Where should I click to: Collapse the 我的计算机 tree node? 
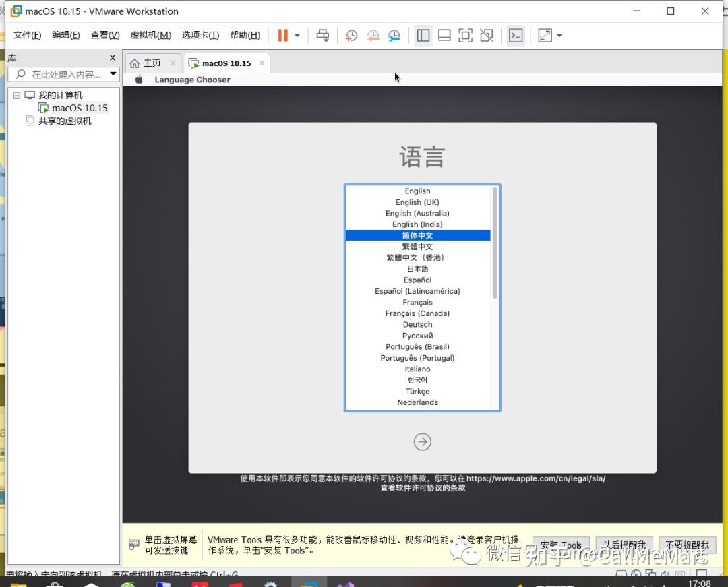pos(17,95)
